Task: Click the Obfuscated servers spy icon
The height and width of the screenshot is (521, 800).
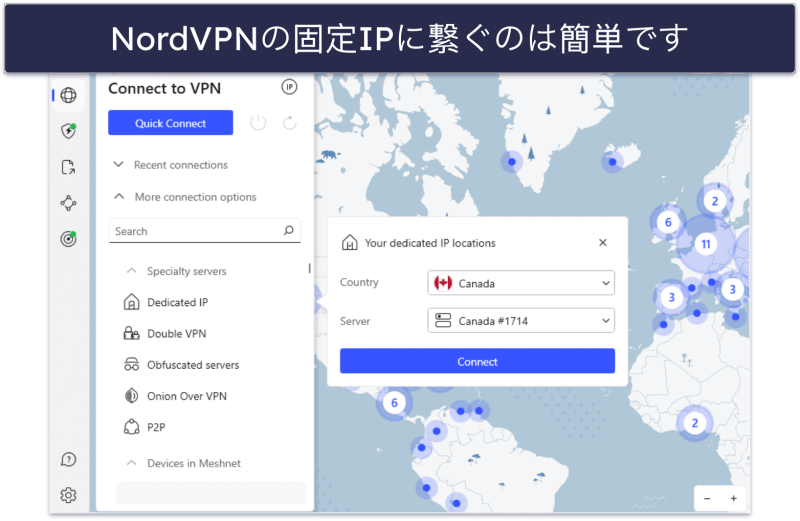Action: 132,364
